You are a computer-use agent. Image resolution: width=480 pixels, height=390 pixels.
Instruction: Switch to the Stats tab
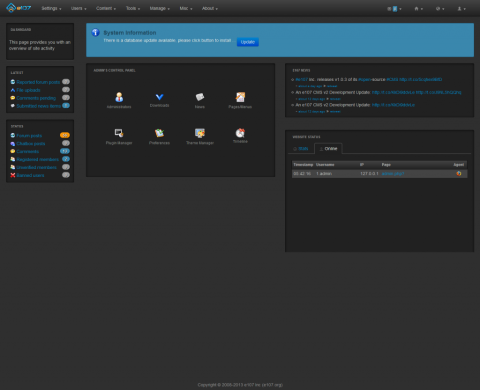pyautogui.click(x=301, y=149)
